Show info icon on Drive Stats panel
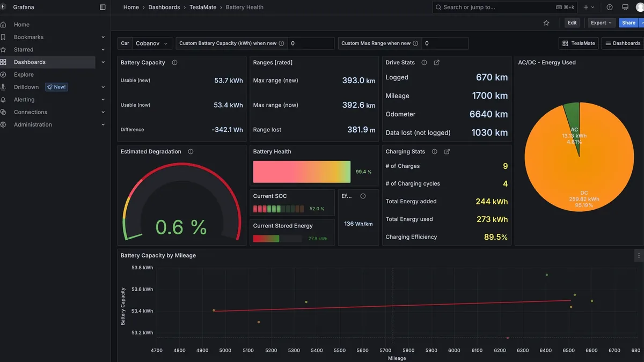 click(424, 63)
